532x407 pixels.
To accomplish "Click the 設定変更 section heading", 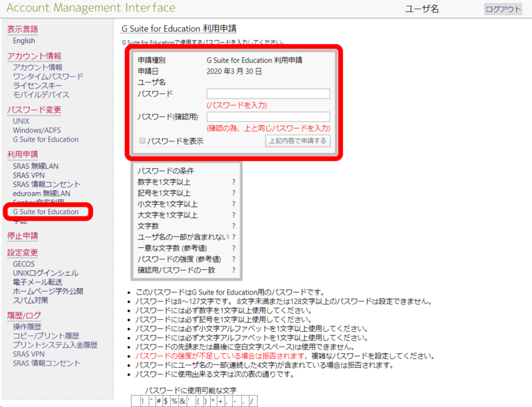I will (x=23, y=253).
